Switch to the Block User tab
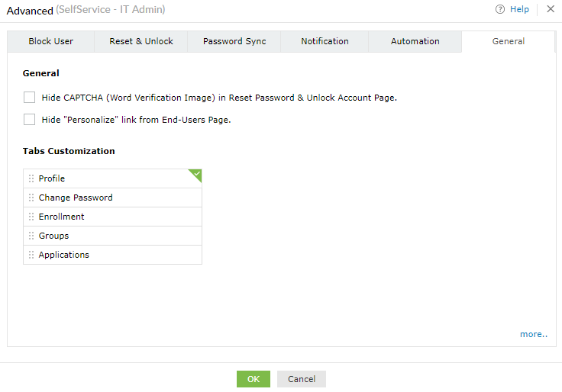The image size is (562, 392). pos(51,41)
